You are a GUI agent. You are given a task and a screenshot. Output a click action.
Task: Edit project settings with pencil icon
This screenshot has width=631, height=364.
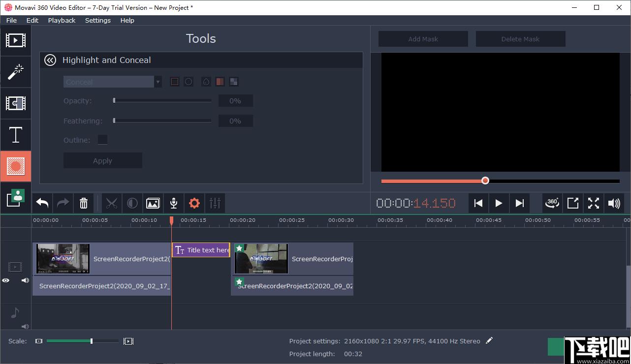[489, 340]
